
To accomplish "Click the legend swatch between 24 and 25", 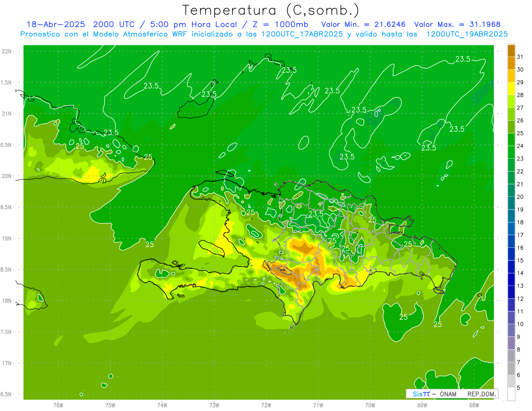I will tap(512, 140).
